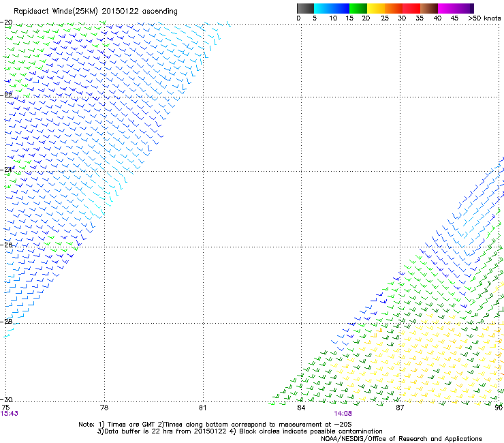Click the blue 10-15 knots legend segment

tap(341, 8)
